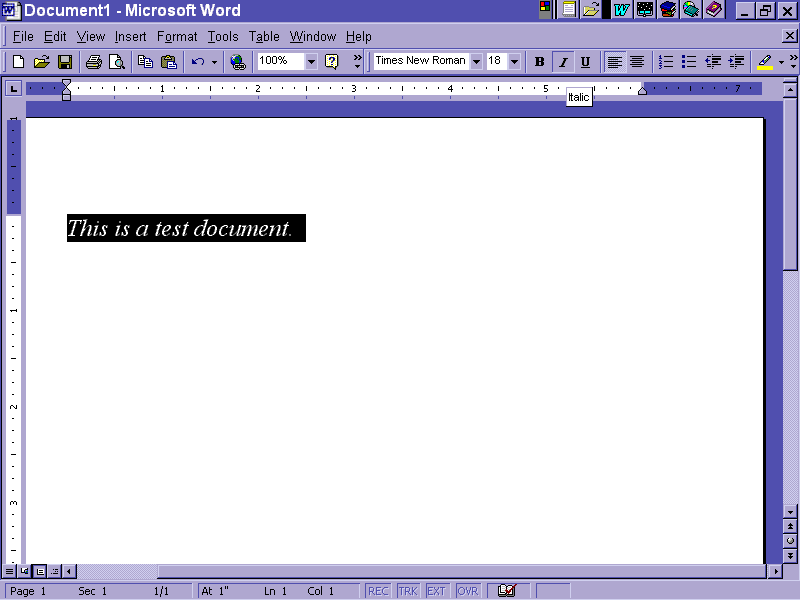Open Print Preview from the toolbar
800x600 pixels.
pos(117,62)
